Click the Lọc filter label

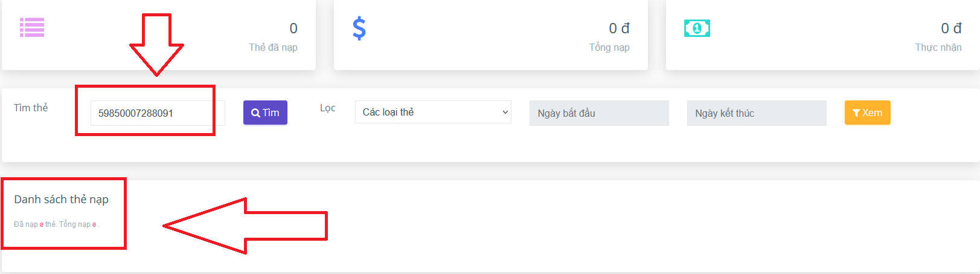coord(328,108)
